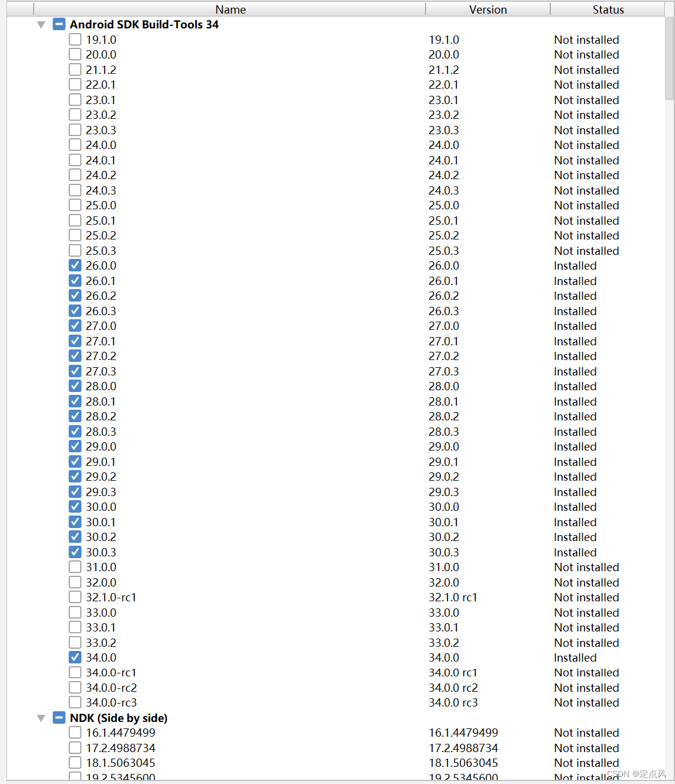This screenshot has width=675, height=784.
Task: Click the NDK version cell 17.2.4988734
Action: point(463,748)
